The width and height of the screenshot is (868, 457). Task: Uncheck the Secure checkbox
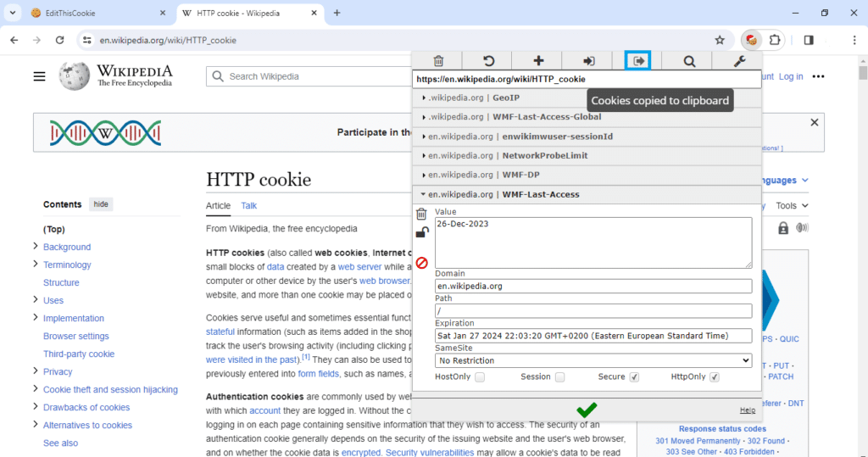pyautogui.click(x=634, y=377)
